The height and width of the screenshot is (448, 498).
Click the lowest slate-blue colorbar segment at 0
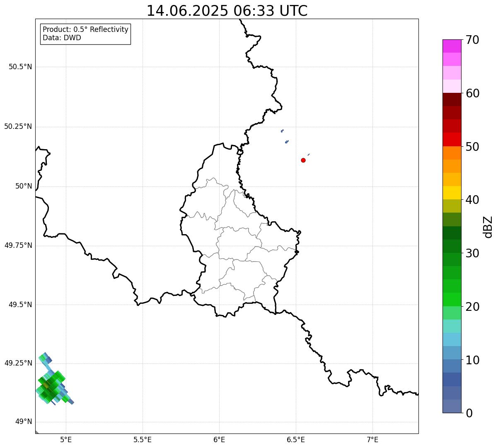[x=452, y=406]
